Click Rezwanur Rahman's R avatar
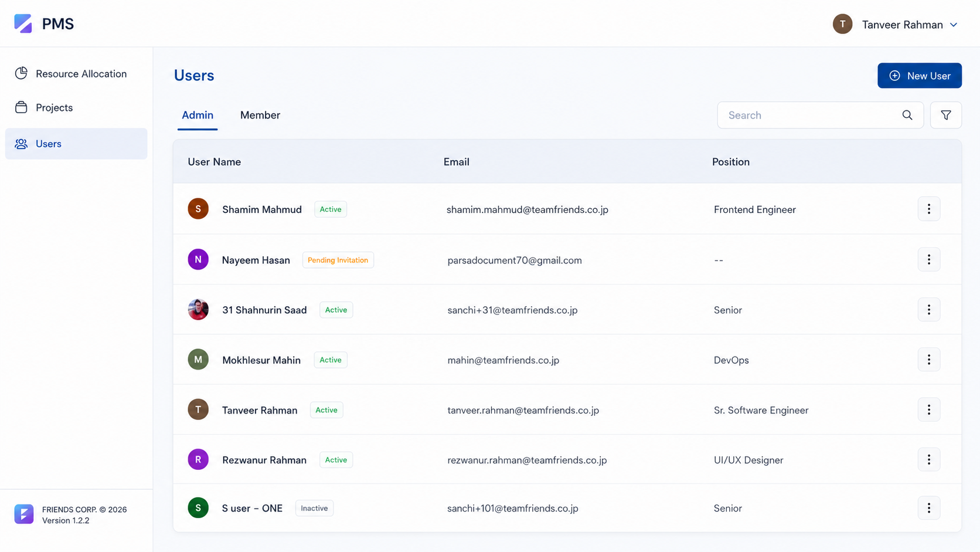 point(198,459)
